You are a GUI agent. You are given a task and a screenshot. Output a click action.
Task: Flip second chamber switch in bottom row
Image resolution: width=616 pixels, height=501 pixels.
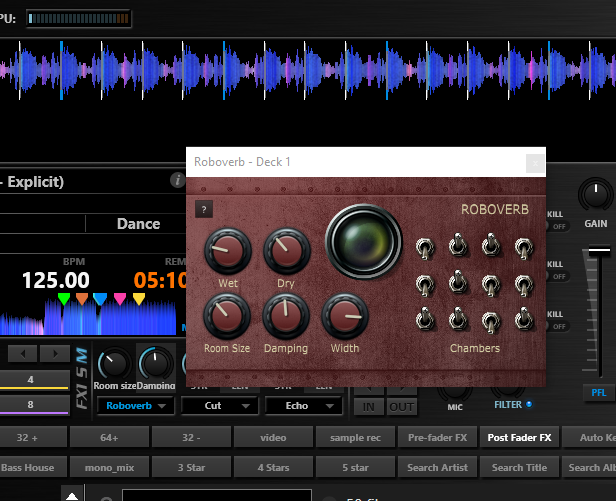click(458, 317)
